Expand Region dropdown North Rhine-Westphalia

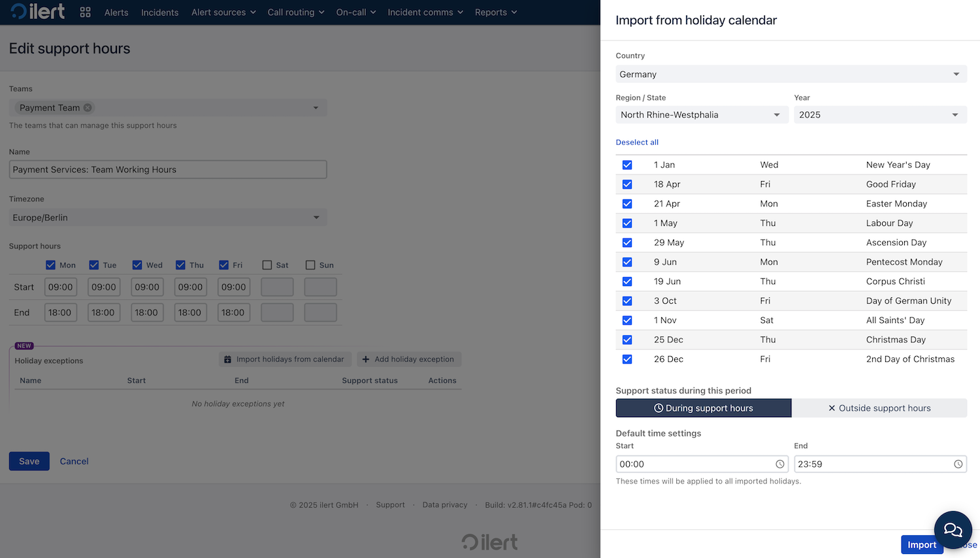pos(700,115)
